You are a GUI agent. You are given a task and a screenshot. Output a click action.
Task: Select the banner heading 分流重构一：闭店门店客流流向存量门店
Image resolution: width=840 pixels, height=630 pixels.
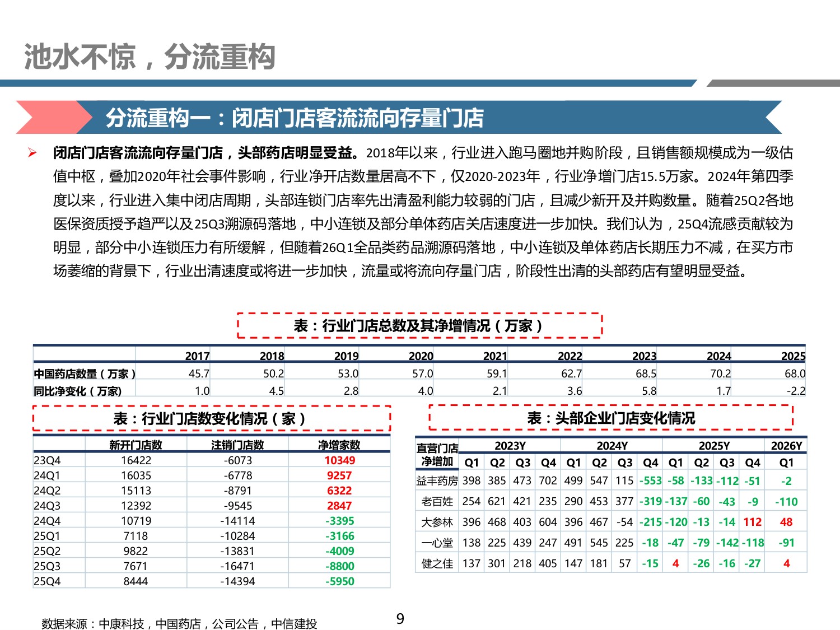[x=295, y=118]
